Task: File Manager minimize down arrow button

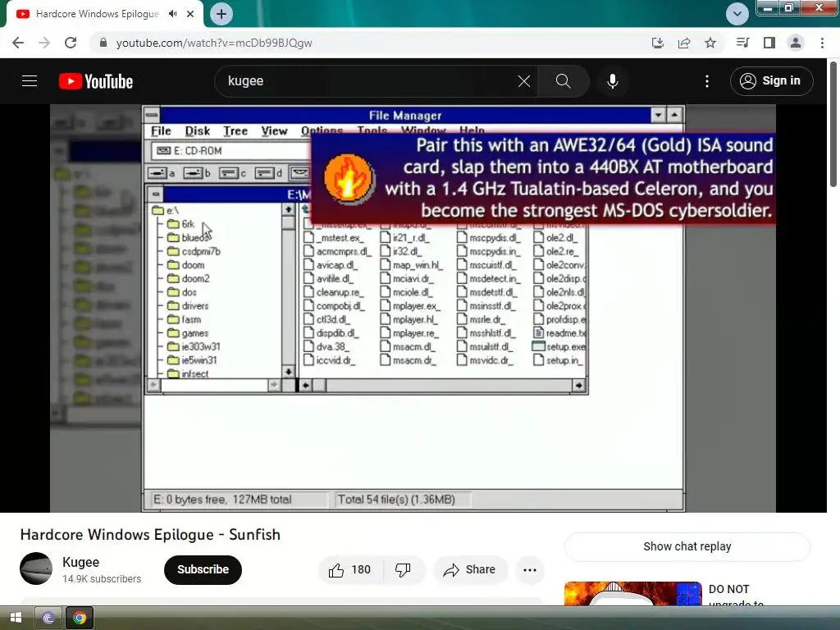Action: coord(658,115)
